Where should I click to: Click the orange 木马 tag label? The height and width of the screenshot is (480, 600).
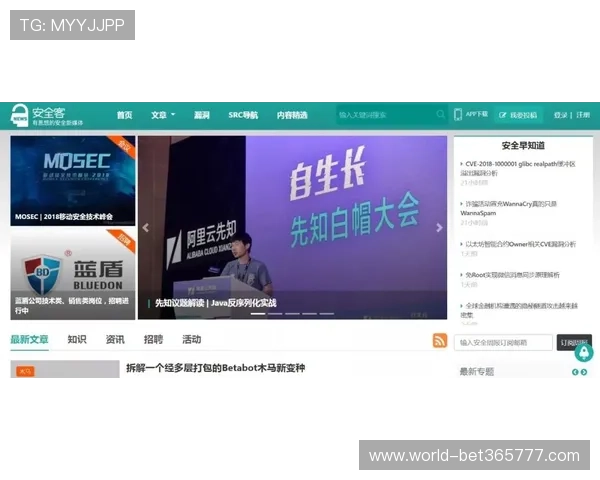click(x=25, y=371)
